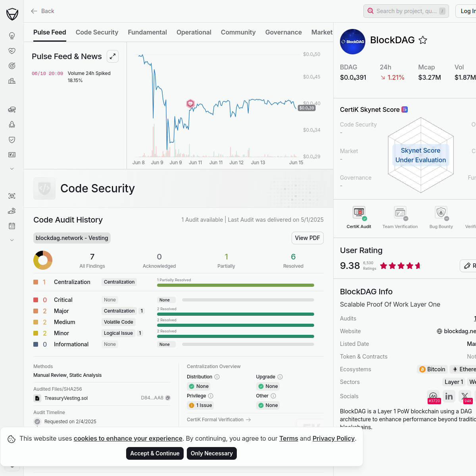Click the View PDF button
This screenshot has height=476, width=476.
click(x=307, y=238)
